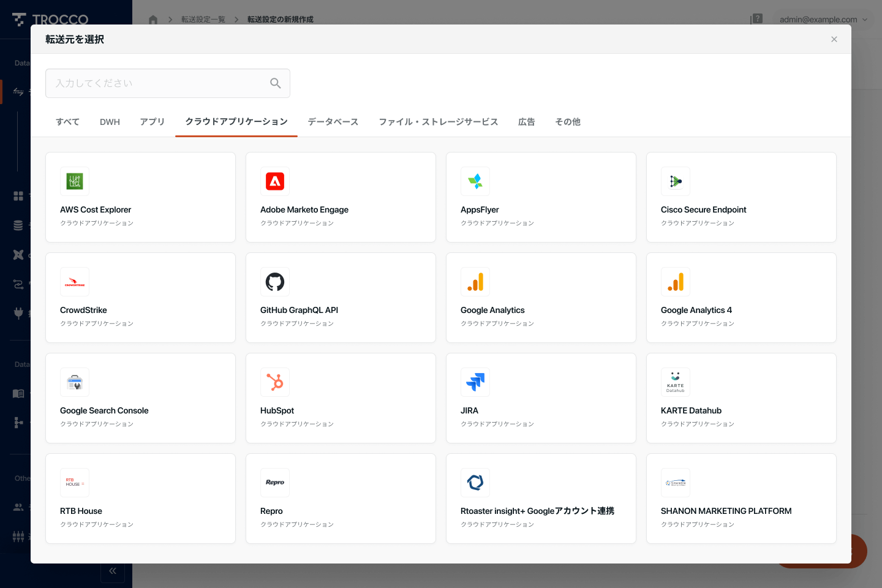
Task: Open the データベース category tab
Action: click(333, 122)
